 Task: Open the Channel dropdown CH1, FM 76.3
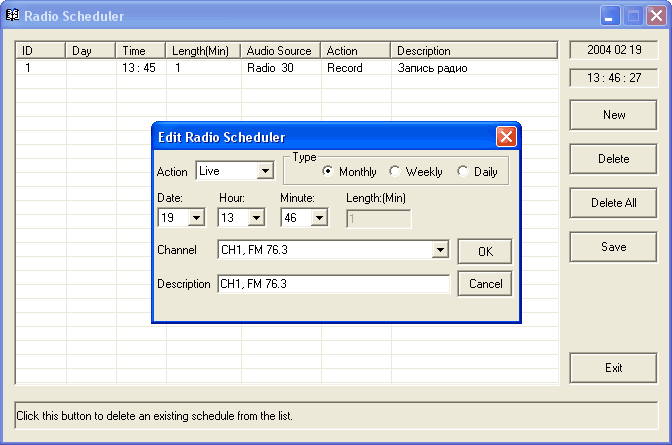point(440,250)
